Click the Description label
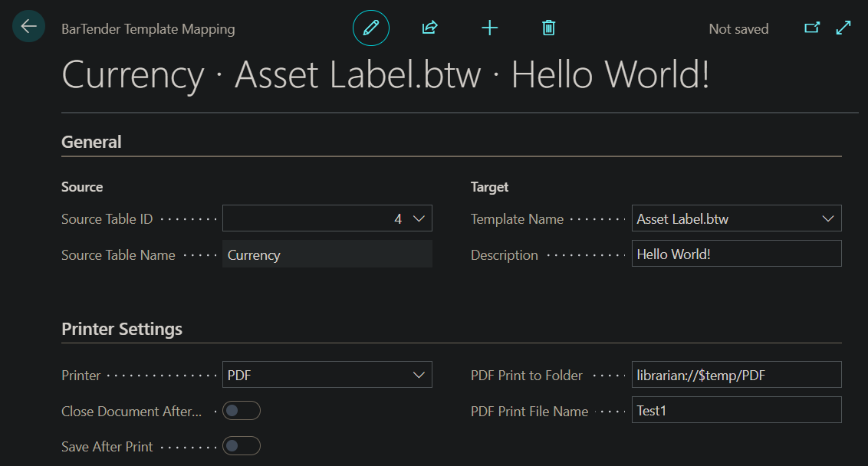This screenshot has width=868, height=466. click(505, 255)
